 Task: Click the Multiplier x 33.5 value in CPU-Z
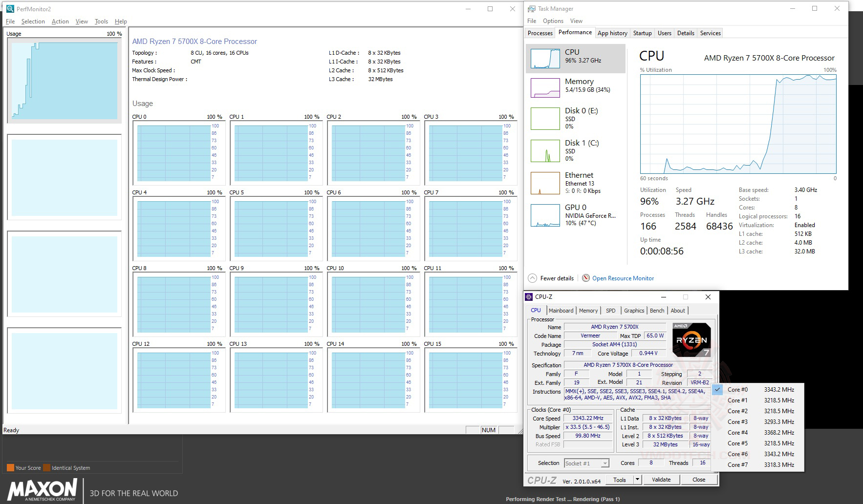click(x=588, y=427)
